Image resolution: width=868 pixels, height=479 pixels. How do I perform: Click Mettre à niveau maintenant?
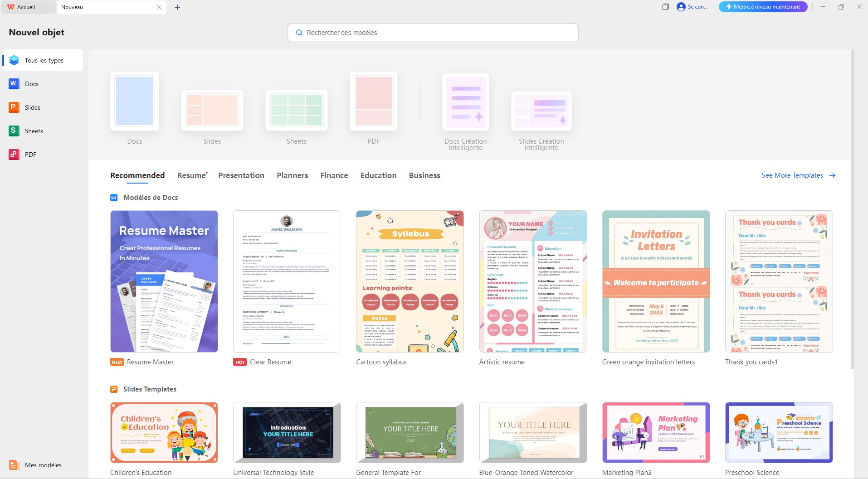point(762,6)
